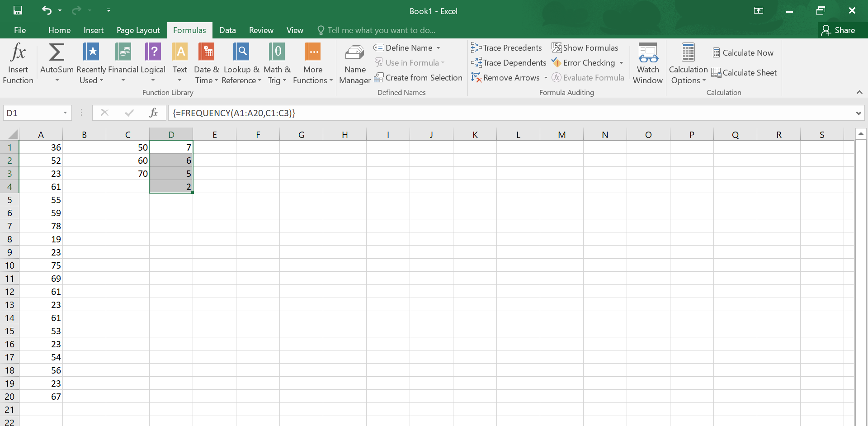This screenshot has width=868, height=426.
Task: Open the Insert Function dialog
Action: click(x=18, y=63)
